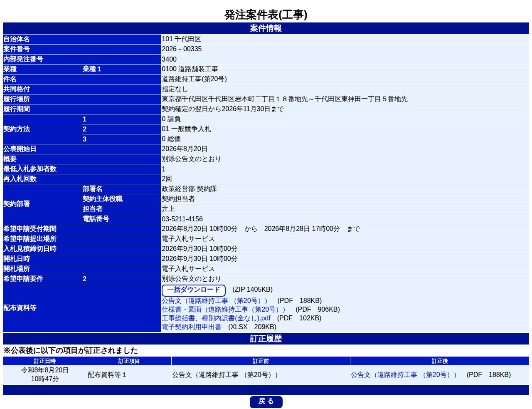Click the 希望申請提出場所 value 電子入札サービス

coord(188,239)
